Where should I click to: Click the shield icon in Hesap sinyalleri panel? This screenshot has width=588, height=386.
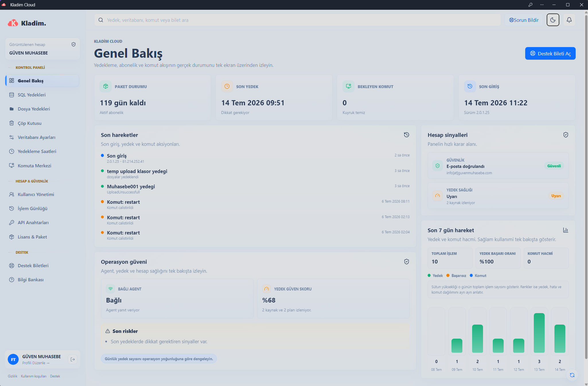click(566, 135)
